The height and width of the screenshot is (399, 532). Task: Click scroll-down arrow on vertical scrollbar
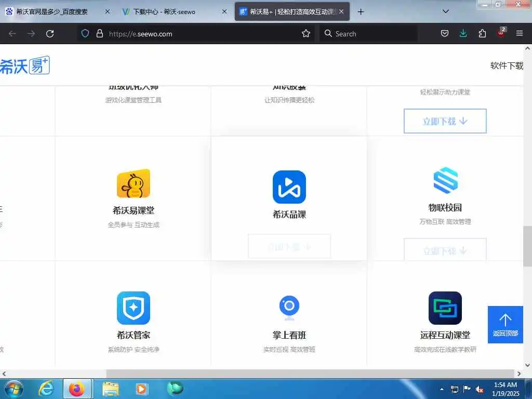527,365
